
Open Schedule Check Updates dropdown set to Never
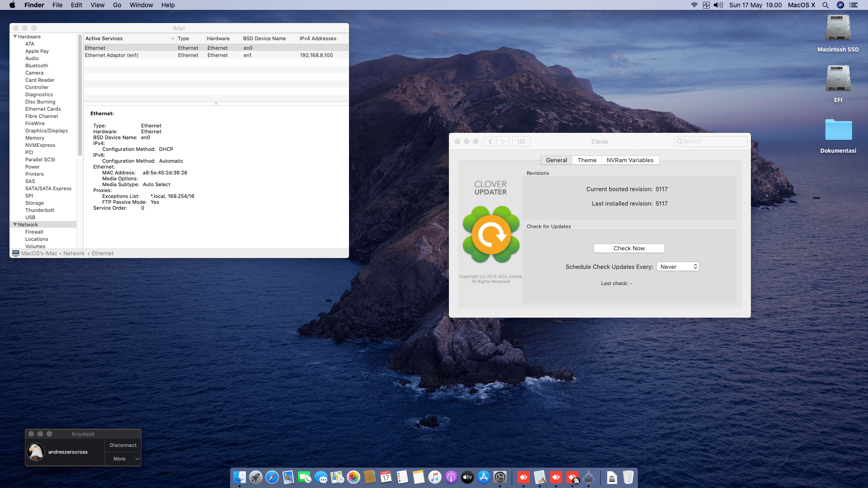678,267
